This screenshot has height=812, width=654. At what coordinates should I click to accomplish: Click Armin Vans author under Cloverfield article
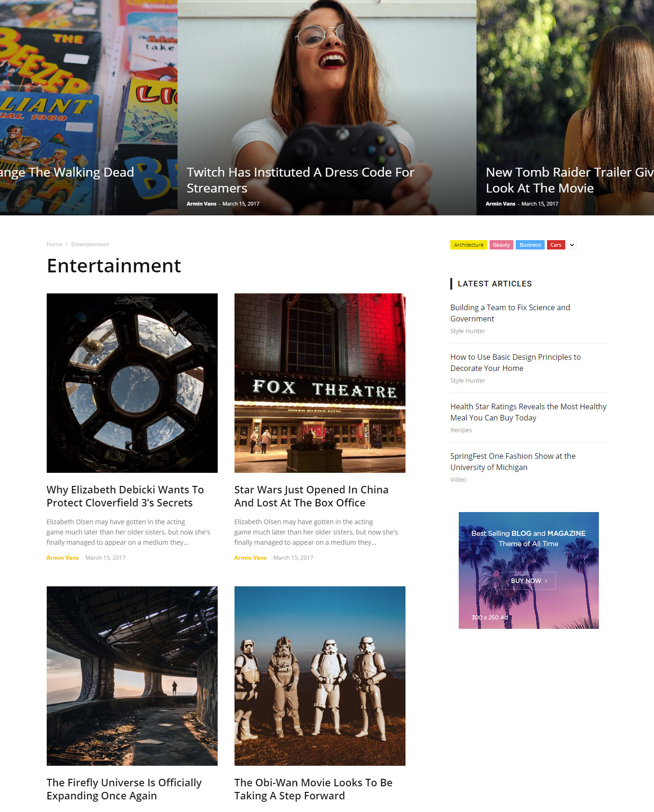[x=63, y=558]
